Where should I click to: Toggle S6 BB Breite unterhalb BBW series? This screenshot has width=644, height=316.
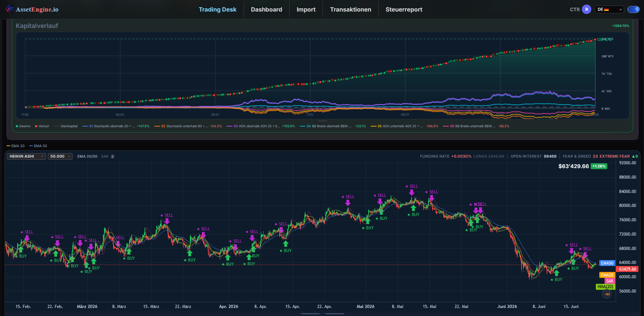tap(476, 126)
